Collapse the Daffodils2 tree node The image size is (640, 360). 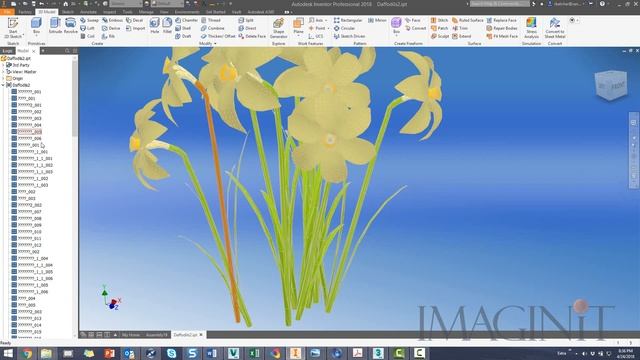pos(3,85)
